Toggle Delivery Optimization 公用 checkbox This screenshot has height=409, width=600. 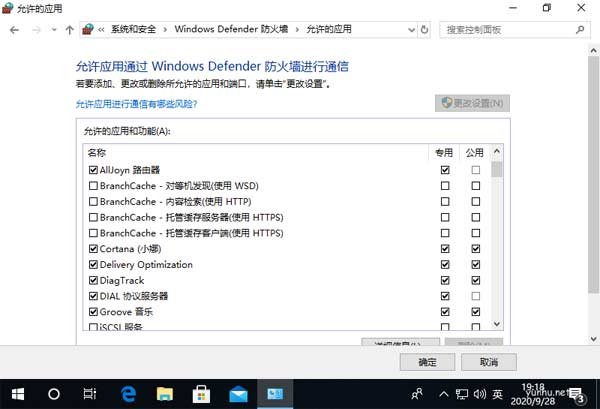[476, 265]
